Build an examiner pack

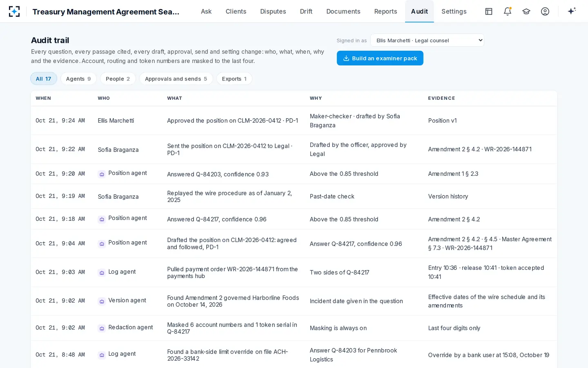pyautogui.click(x=380, y=58)
